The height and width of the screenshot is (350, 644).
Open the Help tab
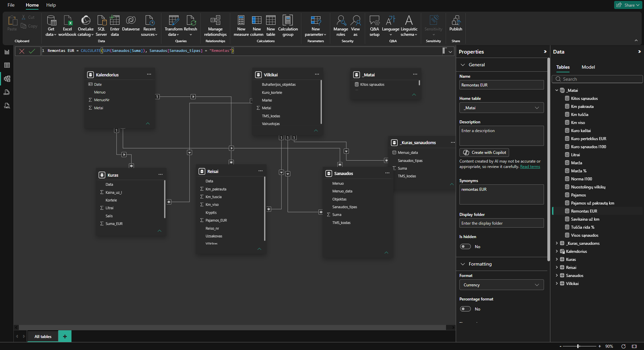51,5
